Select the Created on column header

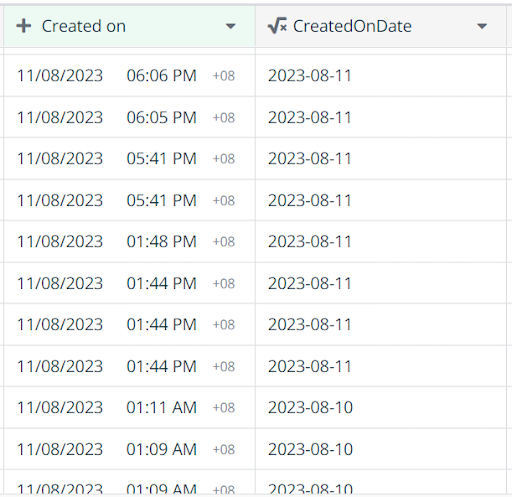pyautogui.click(x=129, y=26)
